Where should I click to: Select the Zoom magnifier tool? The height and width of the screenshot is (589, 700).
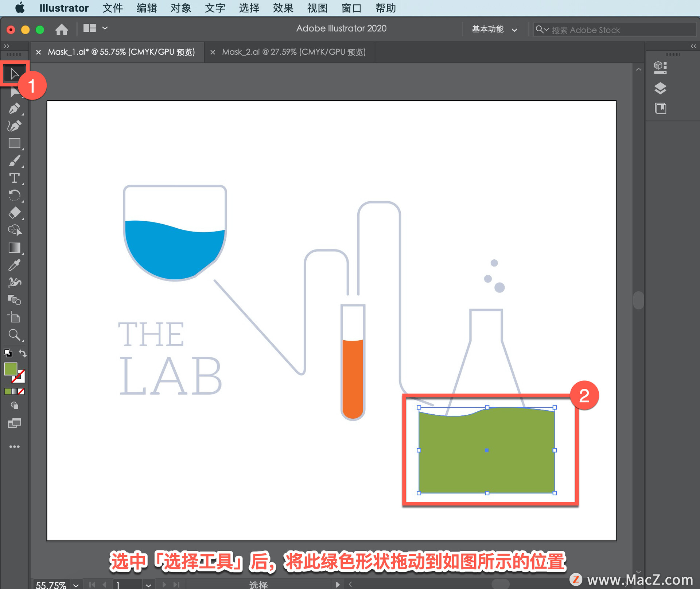click(x=14, y=335)
